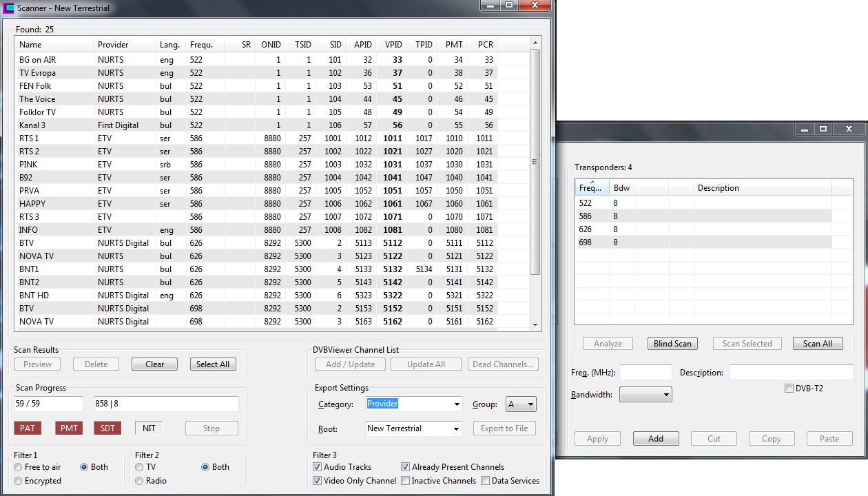The width and height of the screenshot is (868, 496).
Task: Open the Bandwidth dropdown
Action: tap(645, 395)
